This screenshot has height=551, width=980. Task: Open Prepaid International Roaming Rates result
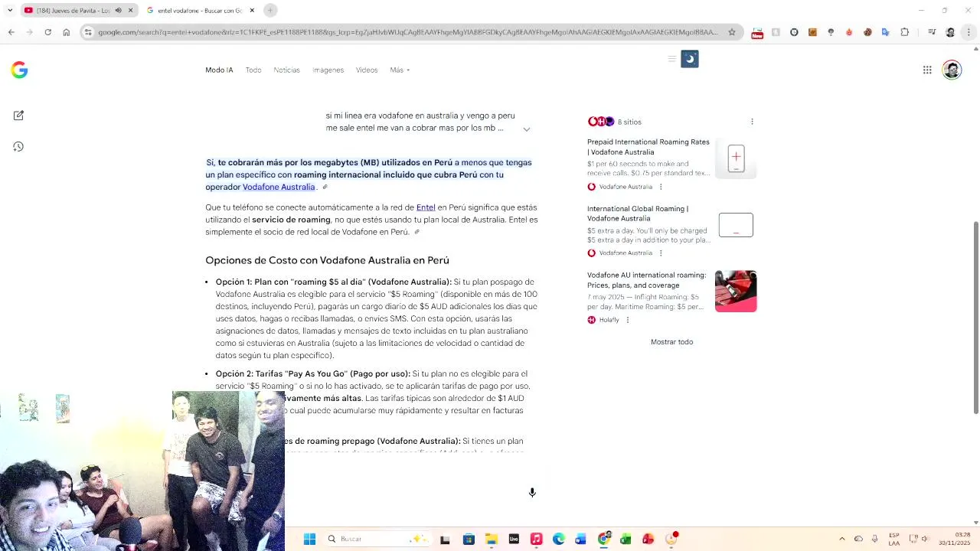pos(648,147)
